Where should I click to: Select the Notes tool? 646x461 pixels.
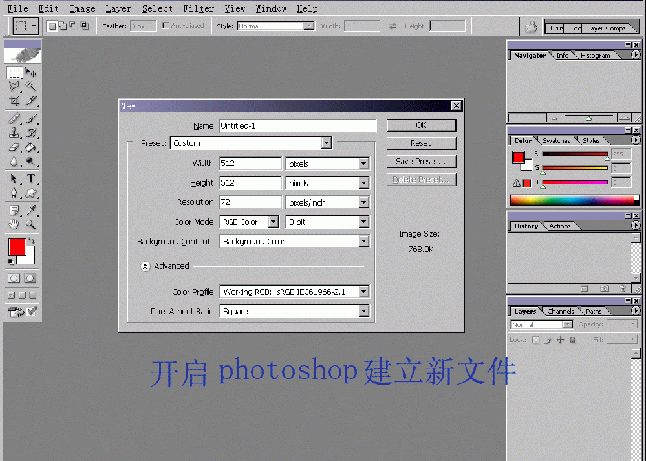click(x=14, y=211)
